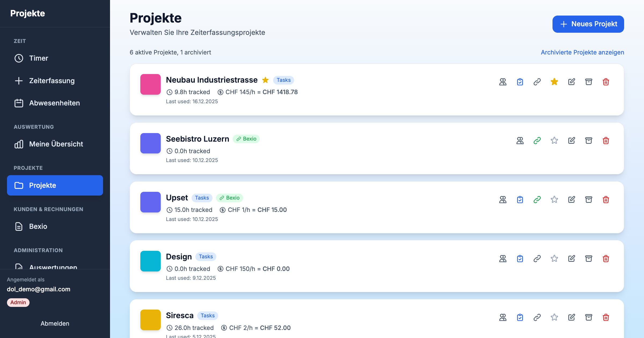Viewport: 644px width, 338px height.
Task: Open the Bexio link icon for Seebistro Luzern
Action: [537, 140]
